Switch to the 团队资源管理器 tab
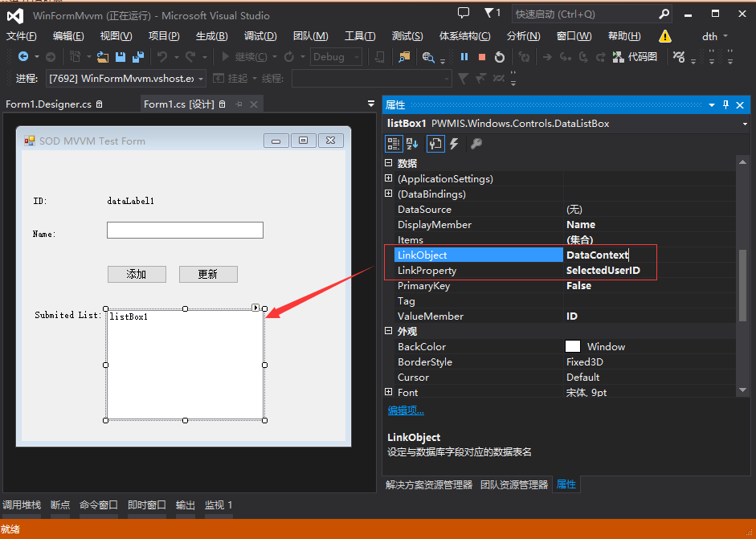Image resolution: width=756 pixels, height=539 pixels. coord(514,484)
